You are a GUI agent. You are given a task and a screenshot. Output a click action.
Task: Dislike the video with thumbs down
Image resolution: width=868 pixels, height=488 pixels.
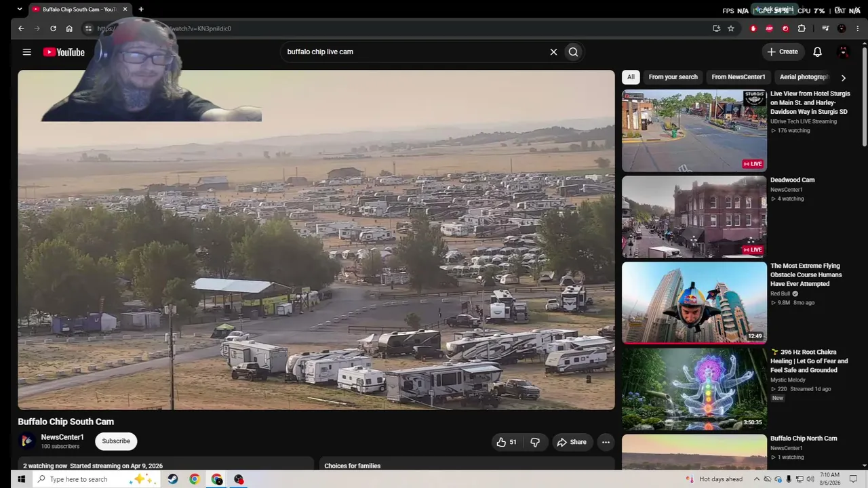pos(535,442)
